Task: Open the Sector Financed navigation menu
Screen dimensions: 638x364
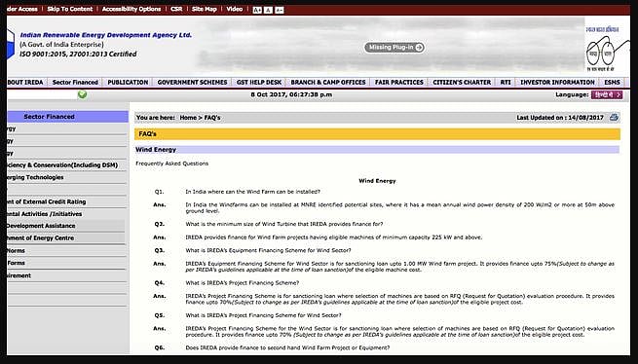Action: (75, 82)
